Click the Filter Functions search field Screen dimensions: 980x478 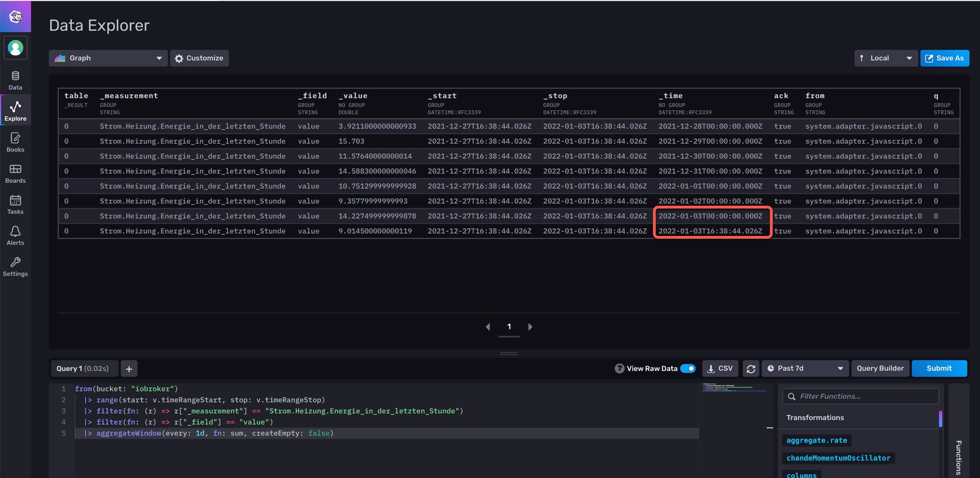(x=861, y=396)
